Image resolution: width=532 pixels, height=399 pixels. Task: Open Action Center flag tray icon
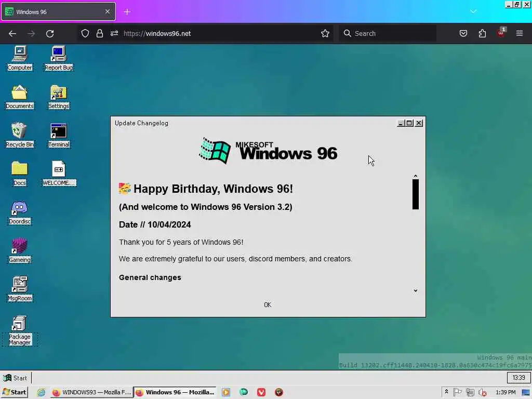[x=457, y=392]
